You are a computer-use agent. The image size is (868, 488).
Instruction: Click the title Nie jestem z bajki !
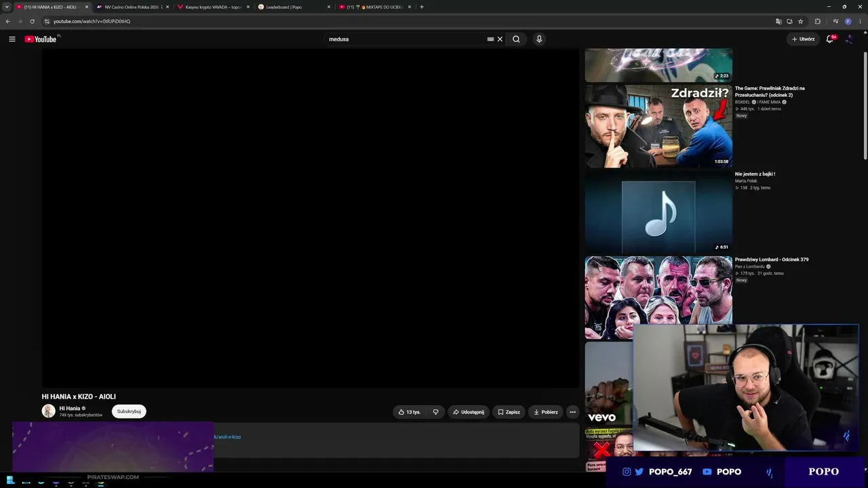coord(755,174)
